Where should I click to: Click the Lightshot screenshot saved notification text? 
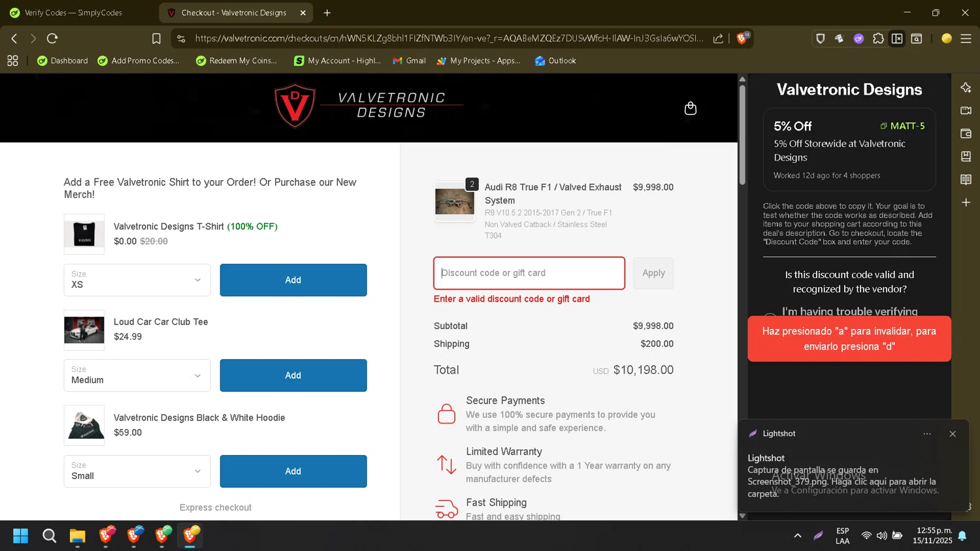(x=841, y=482)
